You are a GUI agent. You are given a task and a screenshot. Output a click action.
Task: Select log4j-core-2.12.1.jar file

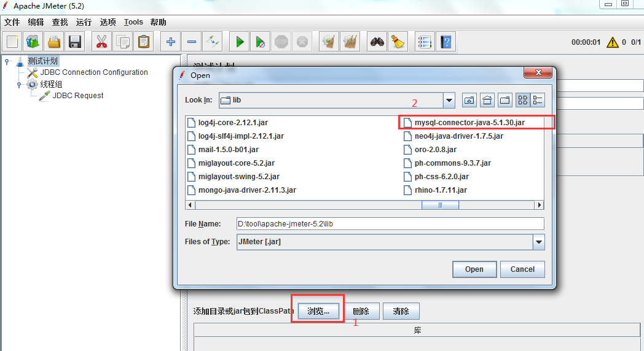(x=227, y=123)
